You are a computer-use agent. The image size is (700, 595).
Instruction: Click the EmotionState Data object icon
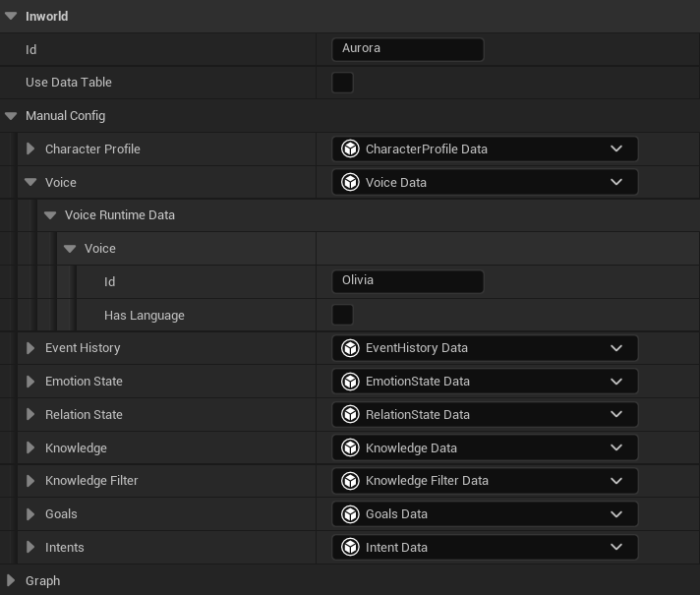(350, 382)
